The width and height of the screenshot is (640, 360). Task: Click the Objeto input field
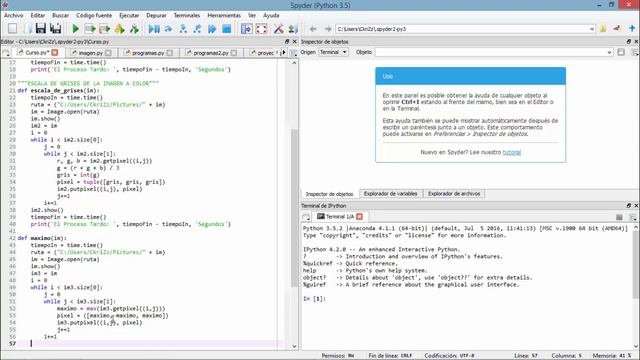[x=494, y=52]
